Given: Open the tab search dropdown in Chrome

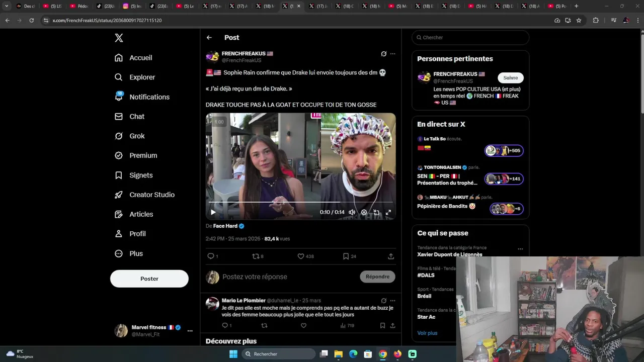Looking at the screenshot, I should pyautogui.click(x=7, y=6).
